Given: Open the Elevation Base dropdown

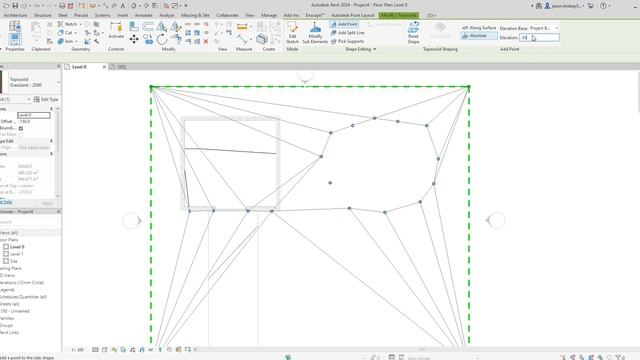Looking at the screenshot, I should (x=544, y=28).
